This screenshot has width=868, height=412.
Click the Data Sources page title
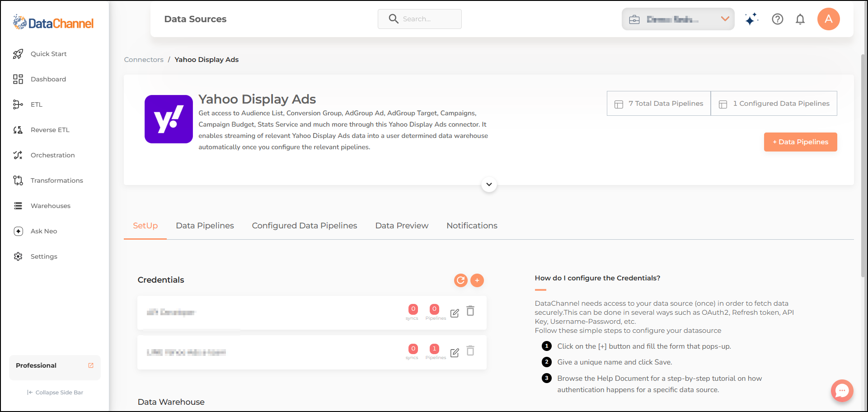pos(195,19)
